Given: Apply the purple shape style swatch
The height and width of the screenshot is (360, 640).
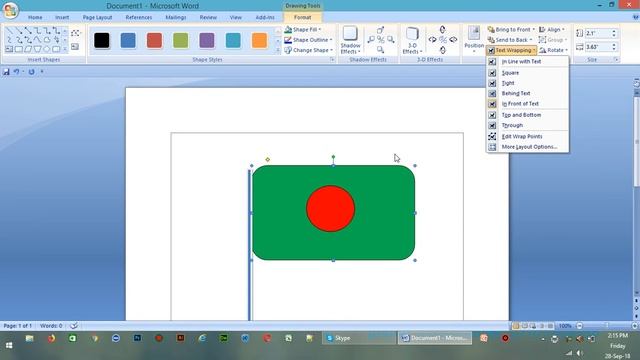Looking at the screenshot, I should [x=207, y=40].
